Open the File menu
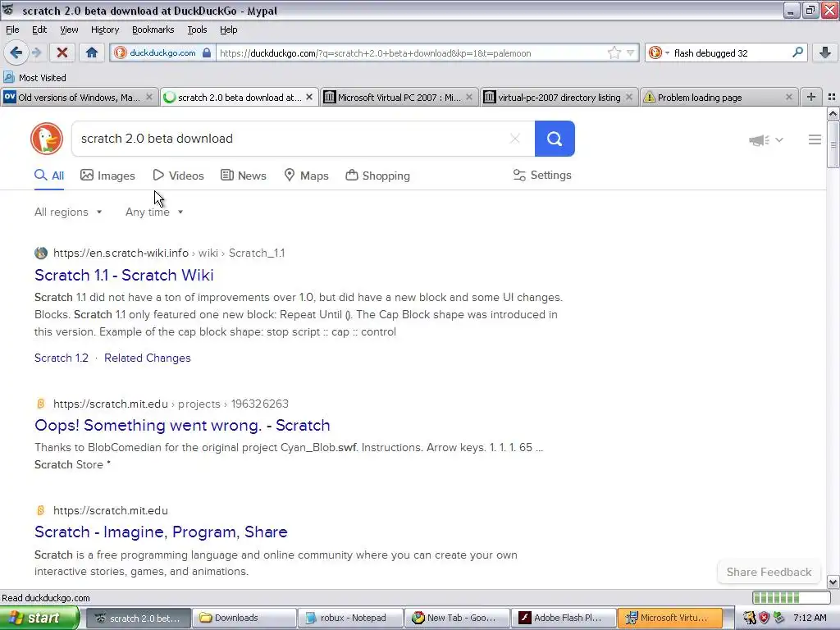Viewport: 840px width, 630px height. click(12, 30)
